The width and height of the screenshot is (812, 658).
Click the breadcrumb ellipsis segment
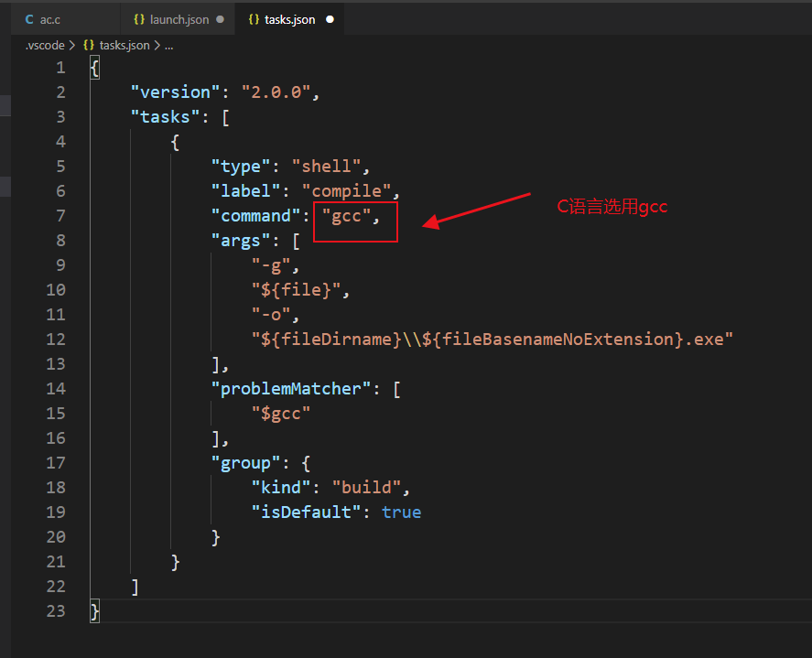click(168, 46)
